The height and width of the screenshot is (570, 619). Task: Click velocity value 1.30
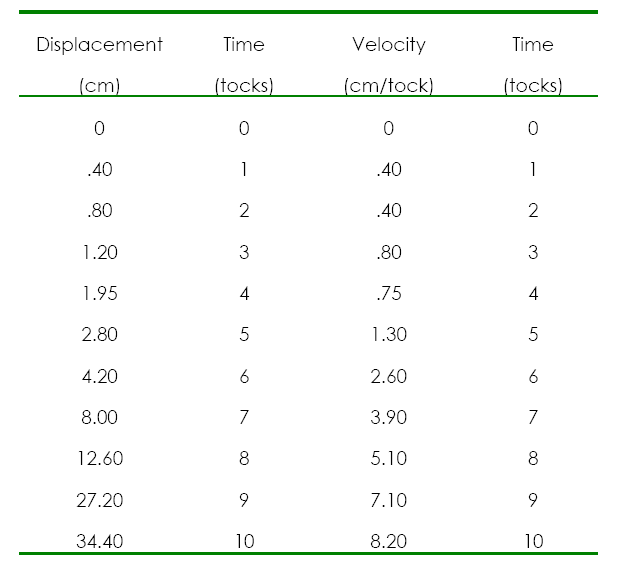[x=389, y=334]
